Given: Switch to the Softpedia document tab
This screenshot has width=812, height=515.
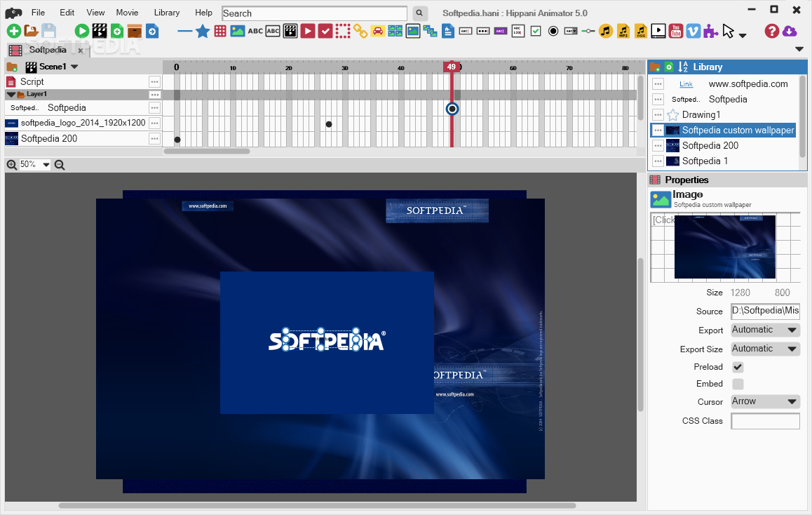Looking at the screenshot, I should coord(47,50).
